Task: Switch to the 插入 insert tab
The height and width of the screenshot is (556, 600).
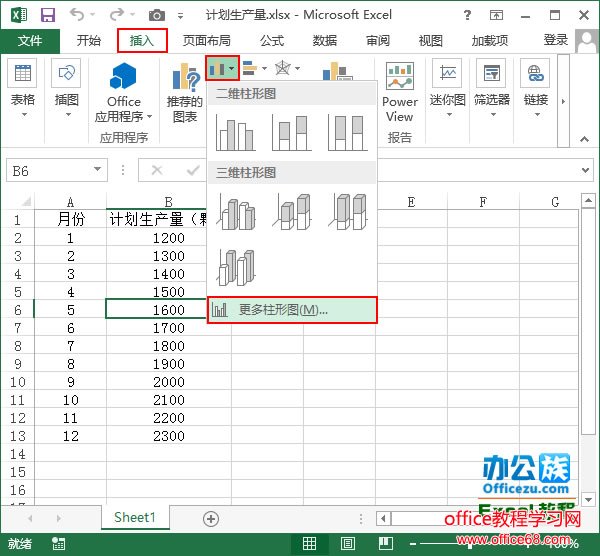Action: coord(142,40)
